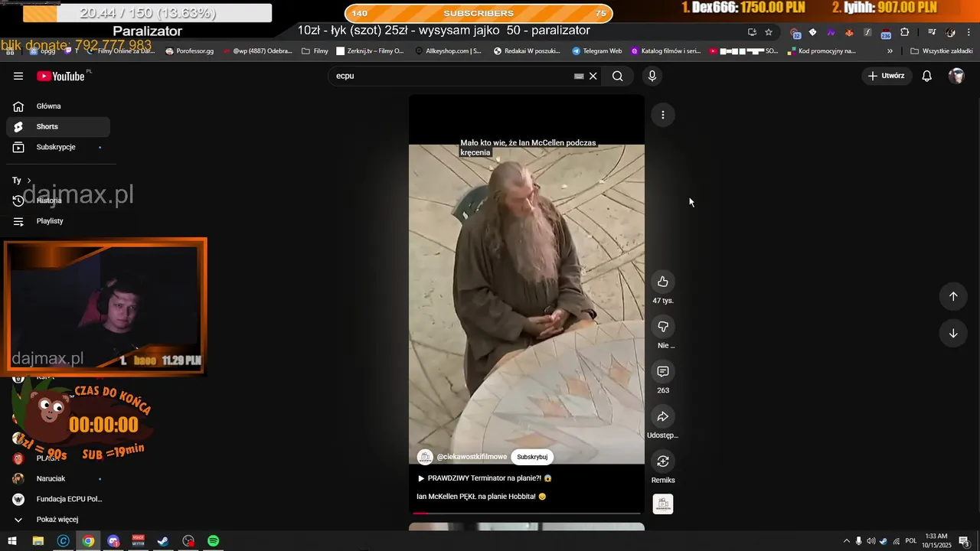Viewport: 980px width, 551px height.
Task: Open the notifications bell
Action: pos(926,76)
